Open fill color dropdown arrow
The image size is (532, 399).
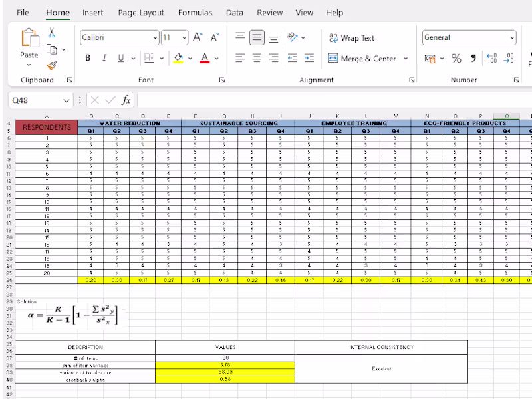[x=190, y=59]
